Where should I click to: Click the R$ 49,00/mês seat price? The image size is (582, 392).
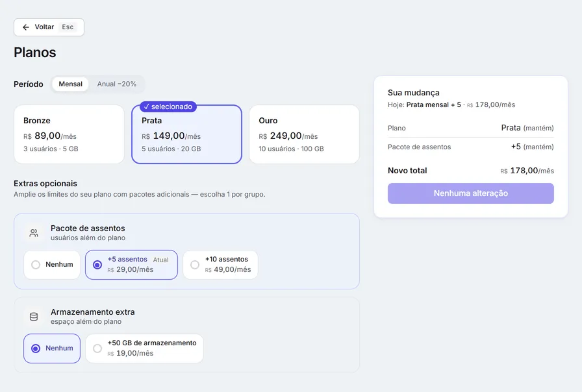[228, 269]
